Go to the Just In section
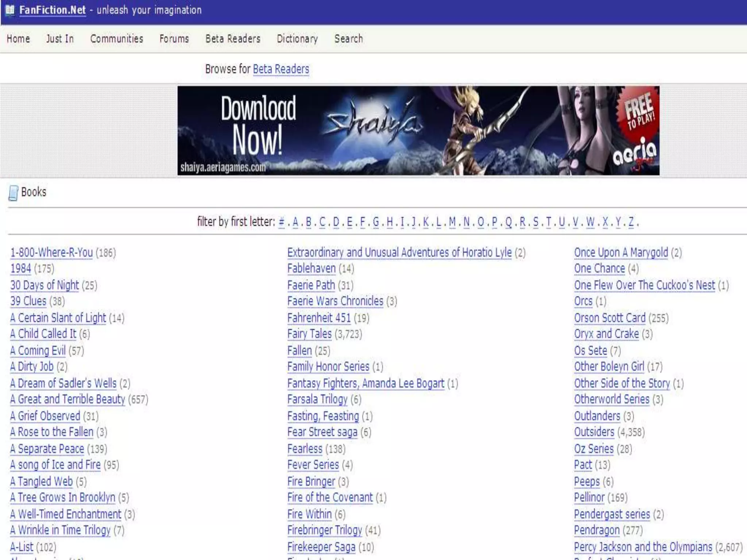The image size is (747, 560). pyautogui.click(x=60, y=39)
